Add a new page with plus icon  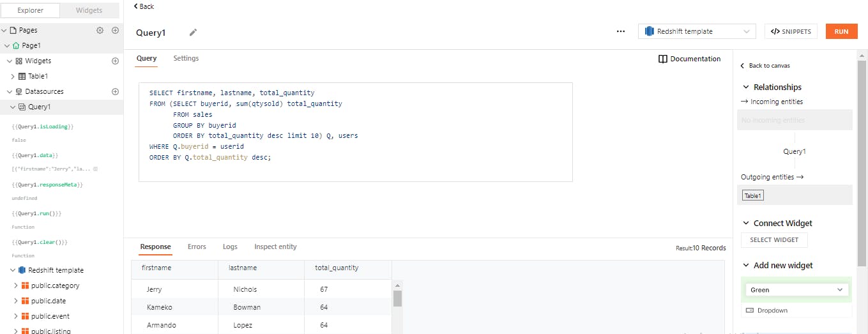(116, 30)
